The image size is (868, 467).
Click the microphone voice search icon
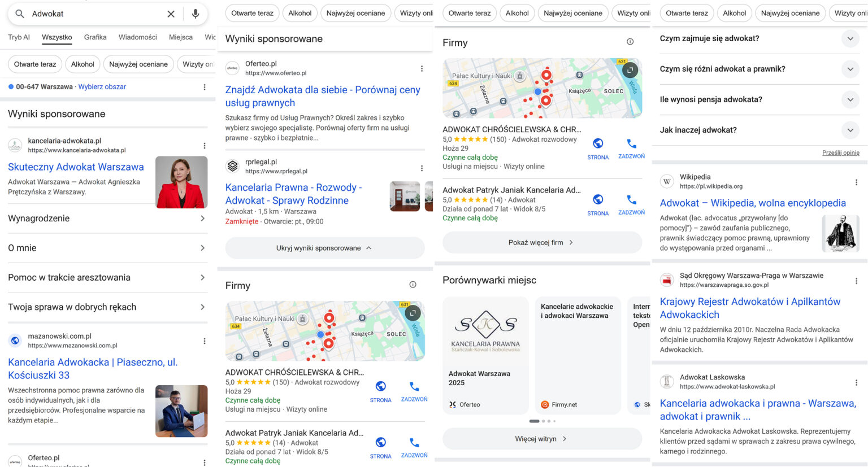tap(196, 14)
